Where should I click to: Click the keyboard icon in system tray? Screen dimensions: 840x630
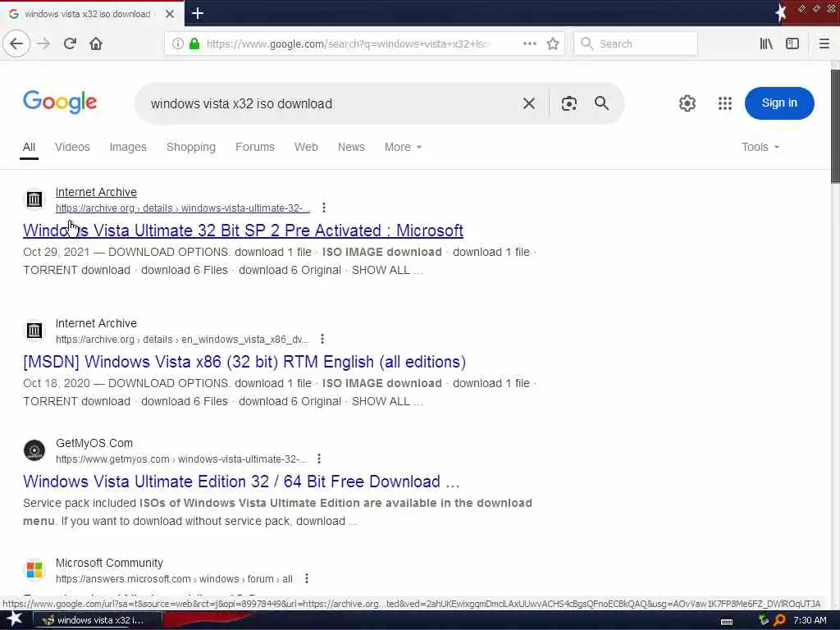[727, 622]
